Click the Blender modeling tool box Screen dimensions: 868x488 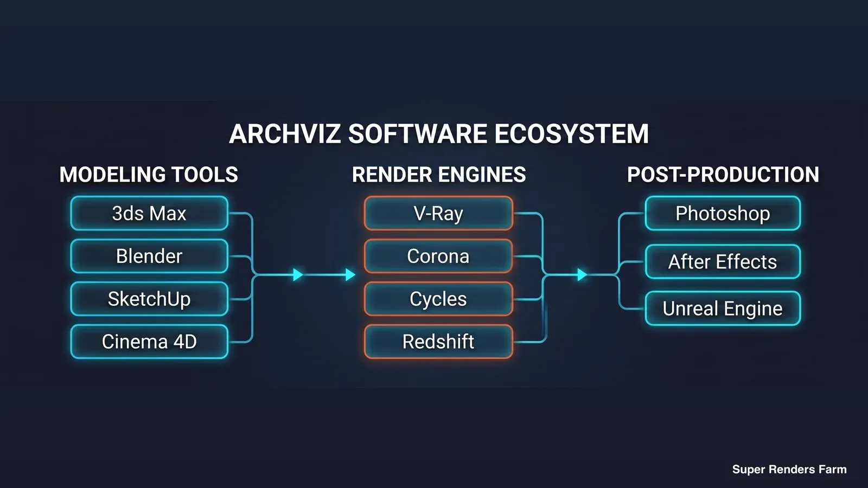pos(149,256)
